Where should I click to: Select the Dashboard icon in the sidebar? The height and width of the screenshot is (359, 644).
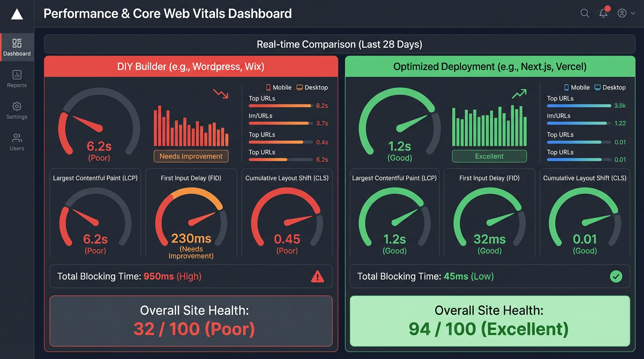(x=17, y=43)
